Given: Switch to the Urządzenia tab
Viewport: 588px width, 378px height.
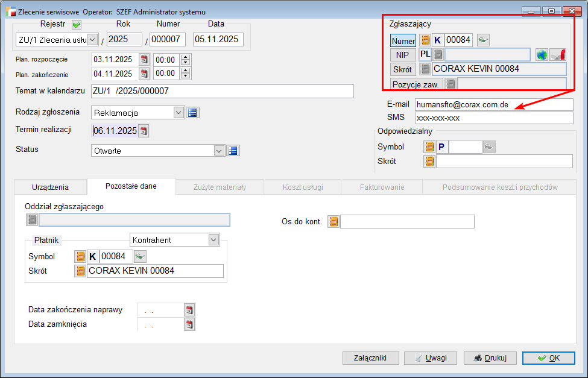Looking at the screenshot, I should click(50, 187).
